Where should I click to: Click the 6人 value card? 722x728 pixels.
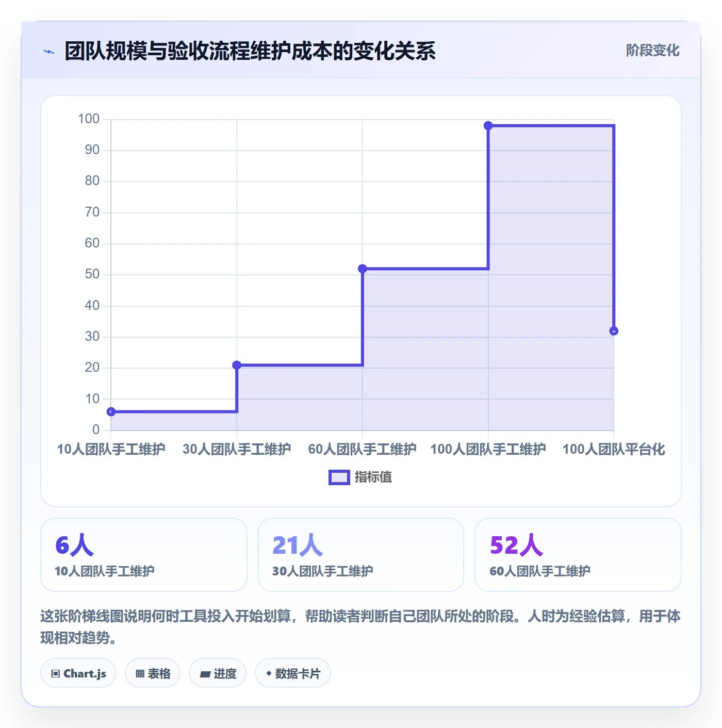144,555
